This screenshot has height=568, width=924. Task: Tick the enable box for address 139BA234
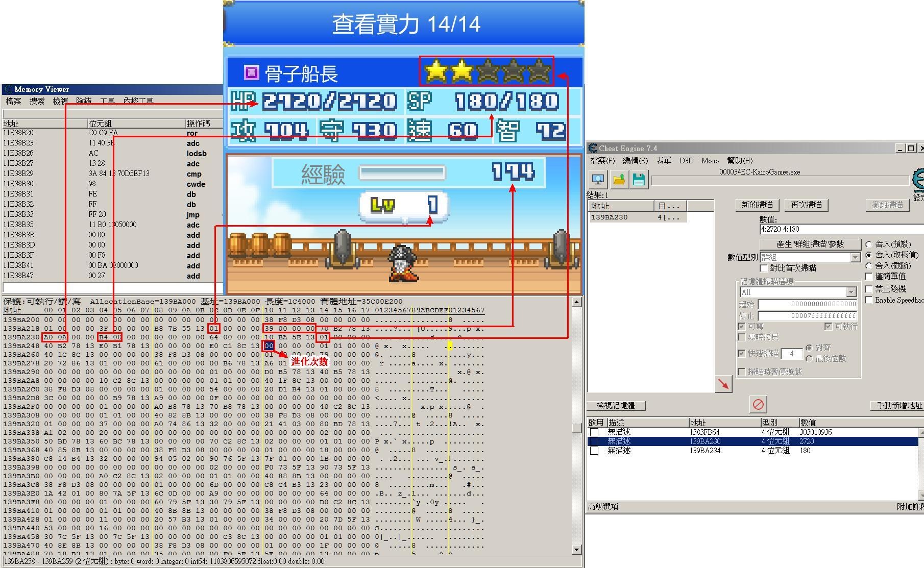click(x=594, y=451)
